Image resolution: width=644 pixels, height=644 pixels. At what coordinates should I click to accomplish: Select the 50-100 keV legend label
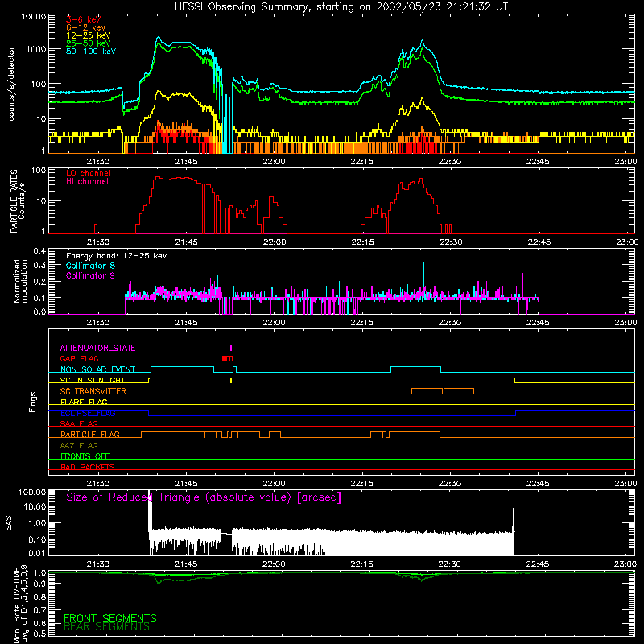[91, 51]
